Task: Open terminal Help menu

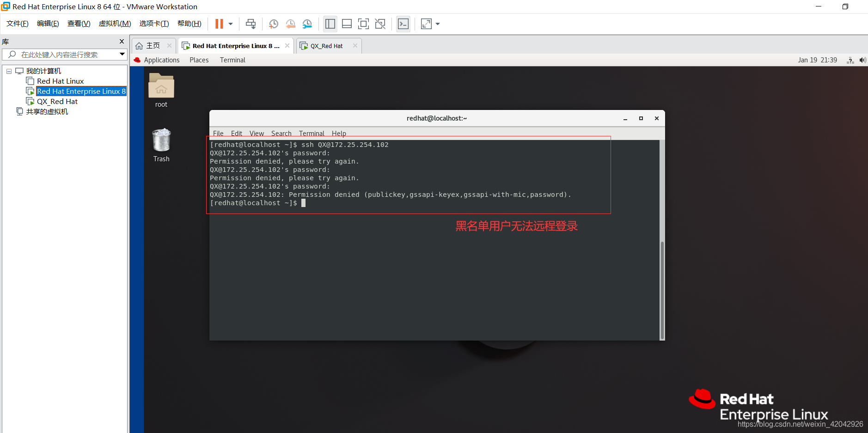Action: [x=339, y=134]
